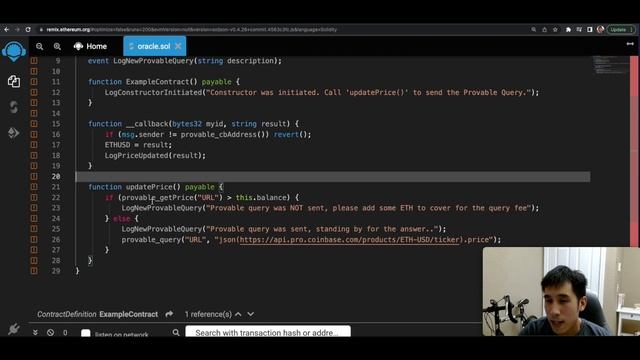This screenshot has width=640, height=360.
Task: Click line number 20 in gutter
Action: click(x=56, y=176)
